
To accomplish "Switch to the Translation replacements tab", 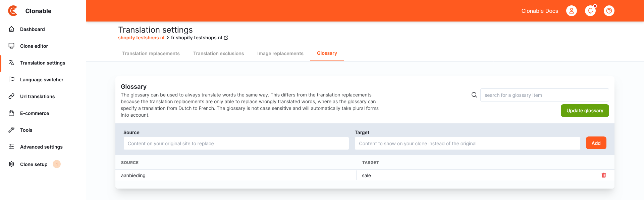I will click(151, 53).
